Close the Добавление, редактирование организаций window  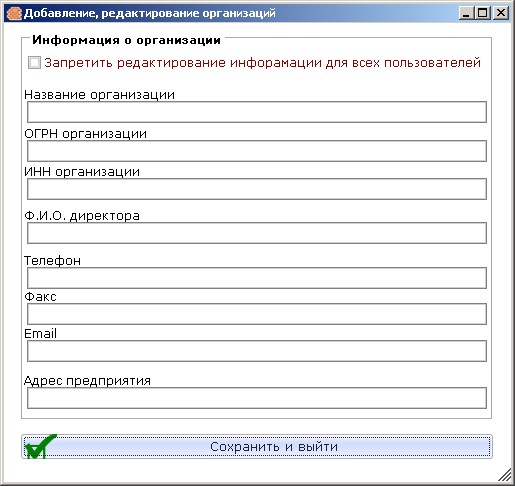(501, 13)
